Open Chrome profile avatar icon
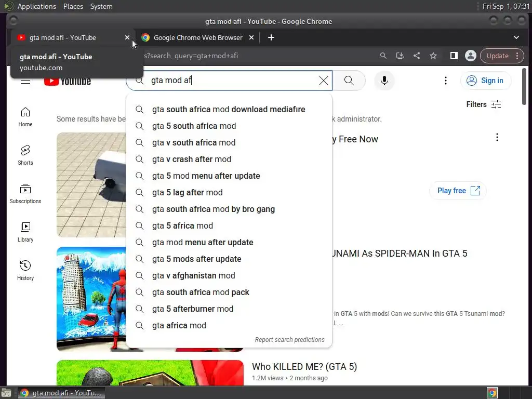Viewport: 532px width, 399px height. pos(471,56)
